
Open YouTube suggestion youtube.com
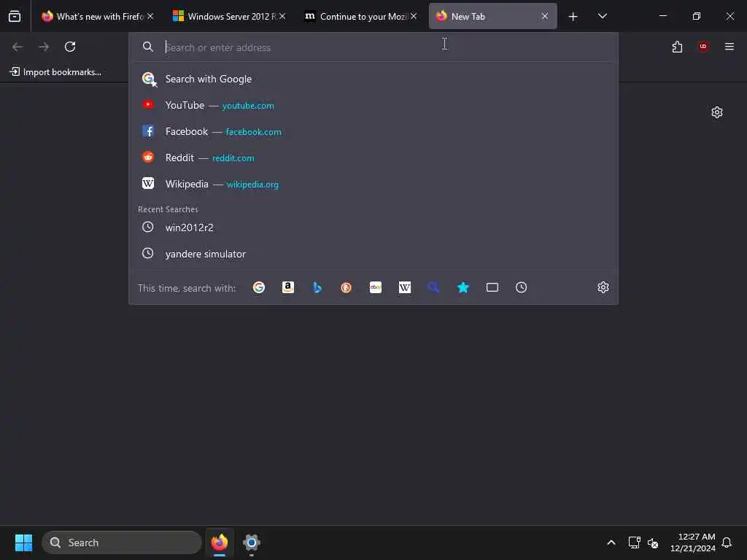[x=373, y=105]
